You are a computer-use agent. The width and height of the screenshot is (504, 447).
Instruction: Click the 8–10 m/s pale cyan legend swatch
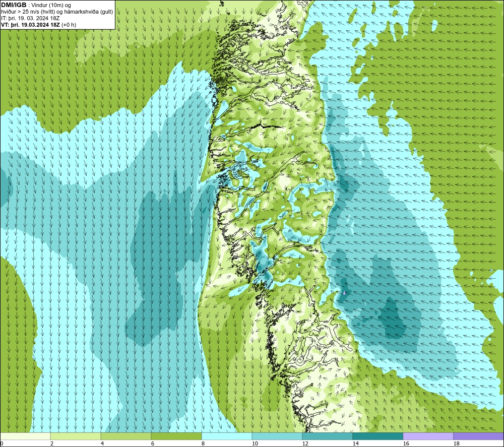pyautogui.click(x=227, y=436)
